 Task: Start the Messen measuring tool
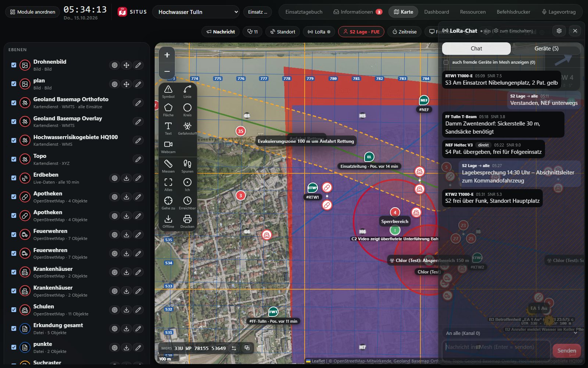point(168,166)
